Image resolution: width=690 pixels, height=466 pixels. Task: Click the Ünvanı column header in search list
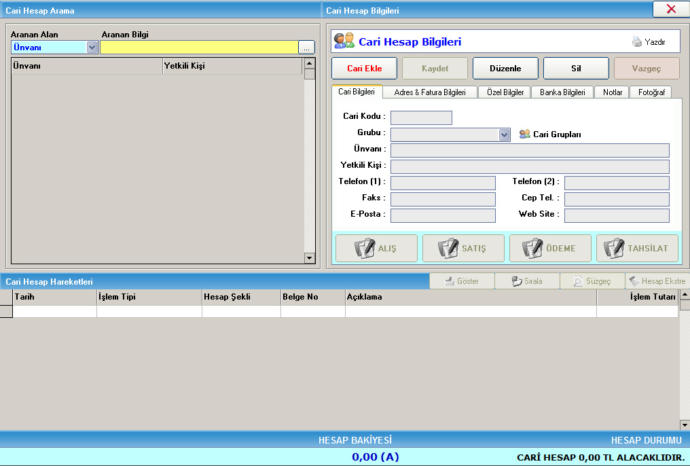click(87, 66)
